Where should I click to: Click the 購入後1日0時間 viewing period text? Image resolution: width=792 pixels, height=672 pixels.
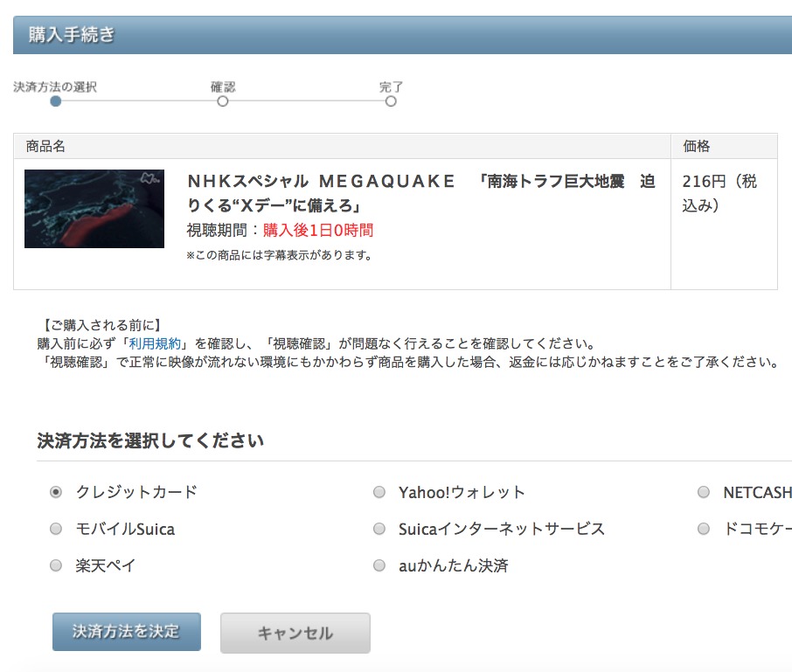[x=318, y=230]
